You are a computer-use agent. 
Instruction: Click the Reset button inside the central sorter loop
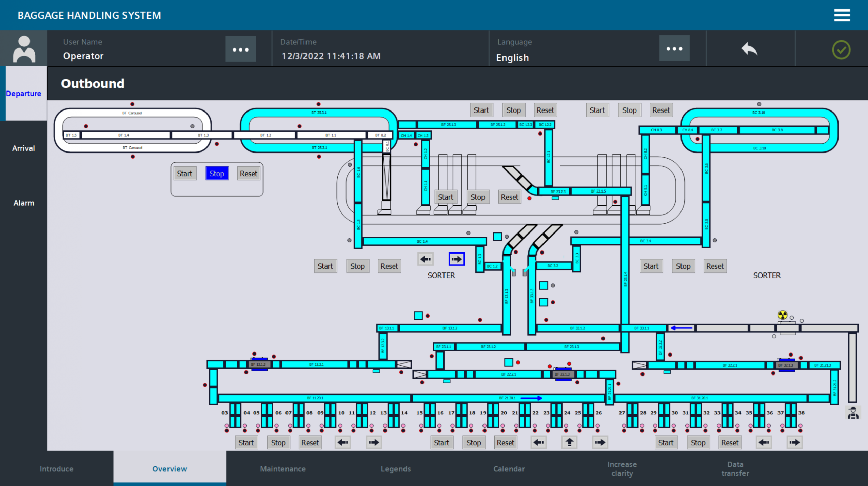509,197
